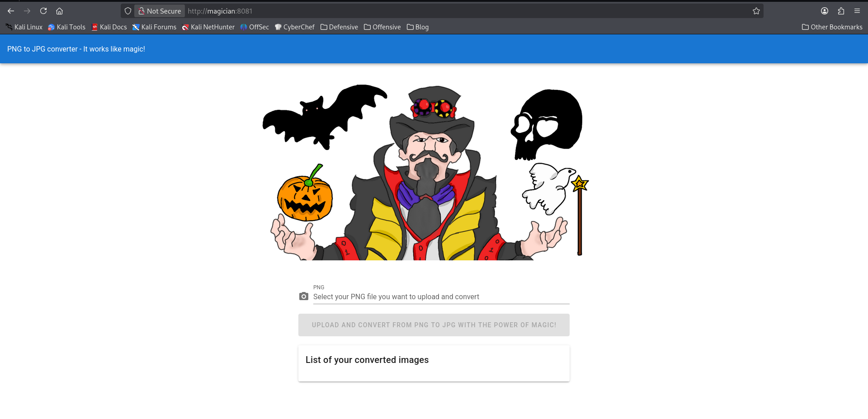Expand the Blog bookmarks folder
The width and height of the screenshot is (868, 419).
[x=418, y=27]
